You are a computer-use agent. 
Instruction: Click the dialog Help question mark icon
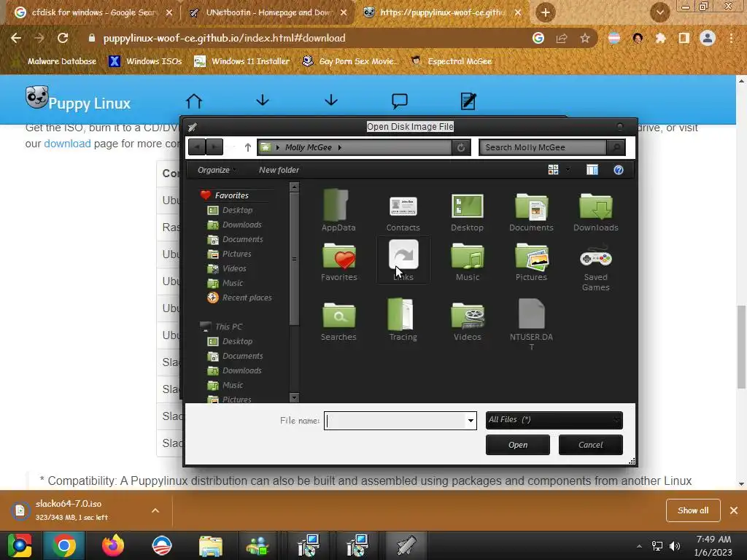point(619,170)
